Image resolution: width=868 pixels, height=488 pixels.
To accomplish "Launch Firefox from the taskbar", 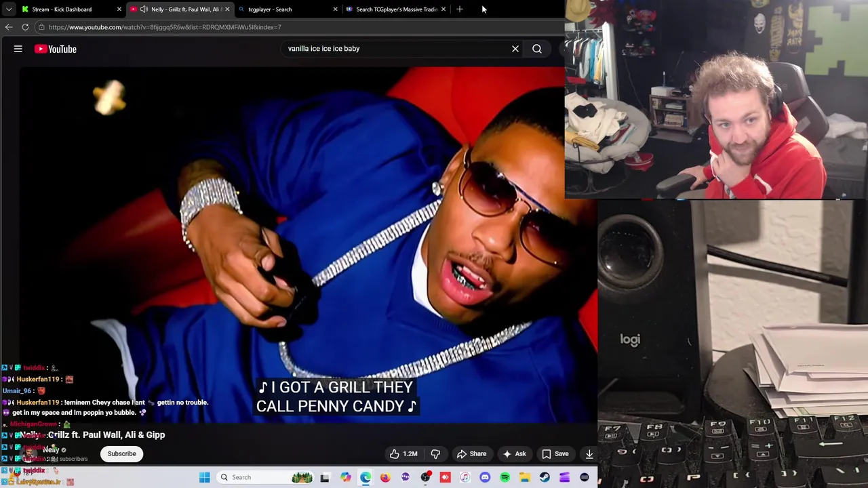I will coord(385,477).
